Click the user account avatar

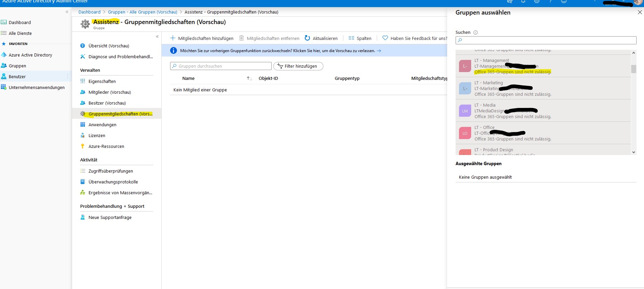click(x=638, y=2)
